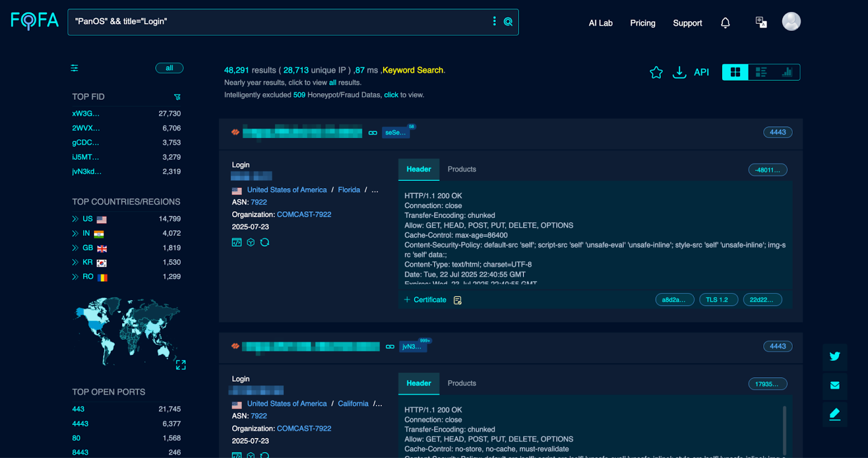Screen dimensions: 868x458
Task: Download results with the download icon
Action: point(679,73)
